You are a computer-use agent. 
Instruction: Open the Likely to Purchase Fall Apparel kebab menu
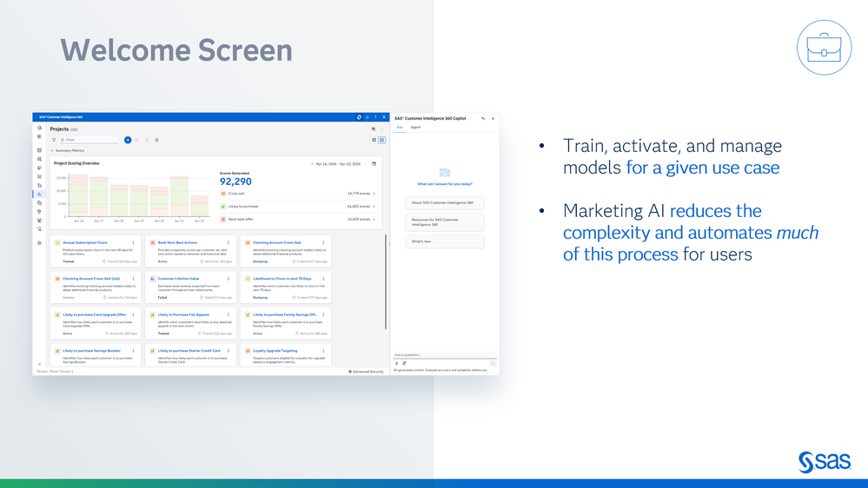tap(228, 315)
